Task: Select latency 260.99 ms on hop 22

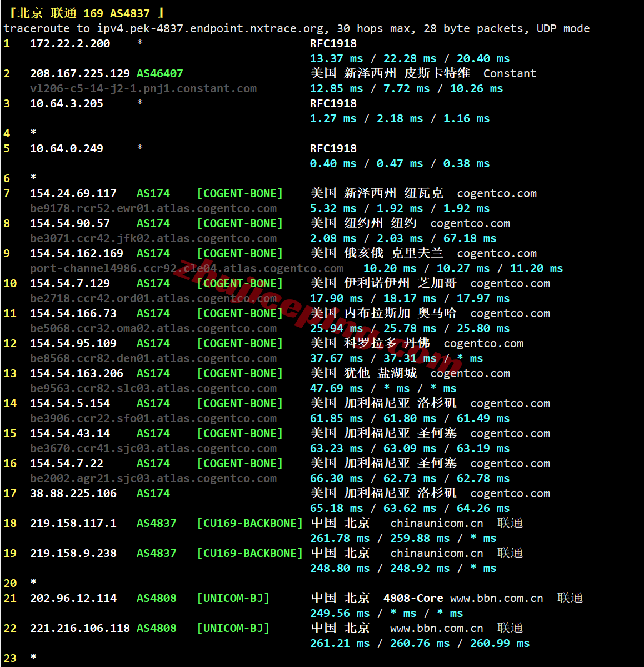Action: (x=500, y=643)
